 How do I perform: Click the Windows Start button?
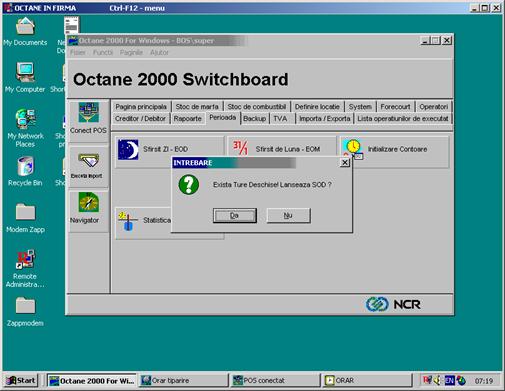tap(21, 380)
